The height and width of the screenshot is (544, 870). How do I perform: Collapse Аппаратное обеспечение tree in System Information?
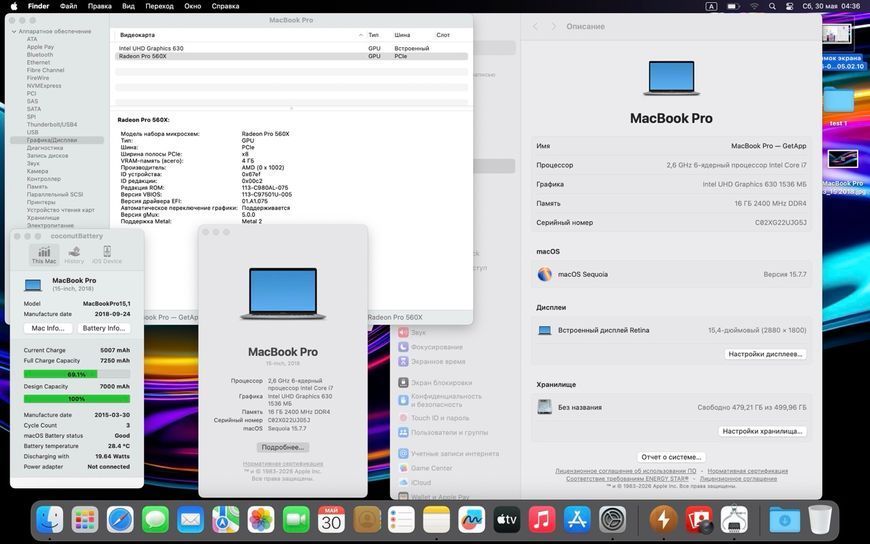[14, 32]
